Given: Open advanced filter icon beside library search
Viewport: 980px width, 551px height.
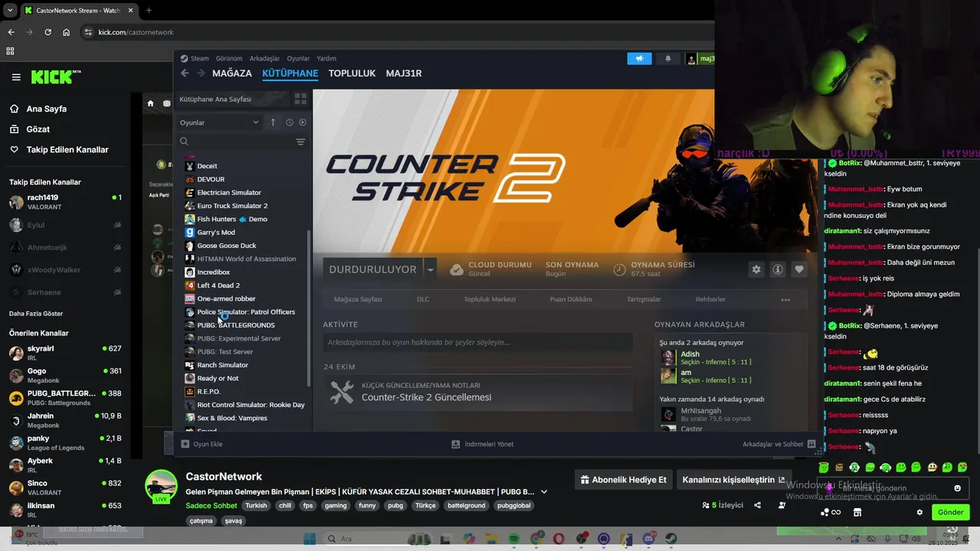Looking at the screenshot, I should click(x=300, y=142).
